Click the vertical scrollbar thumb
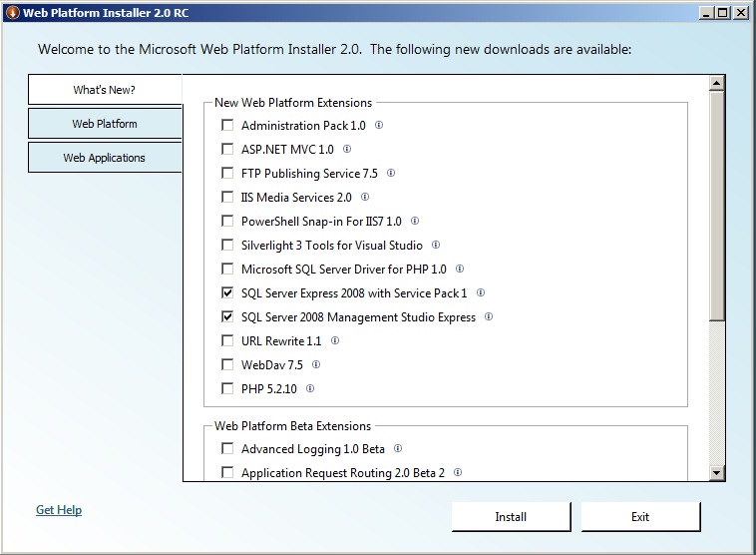 coord(717,206)
